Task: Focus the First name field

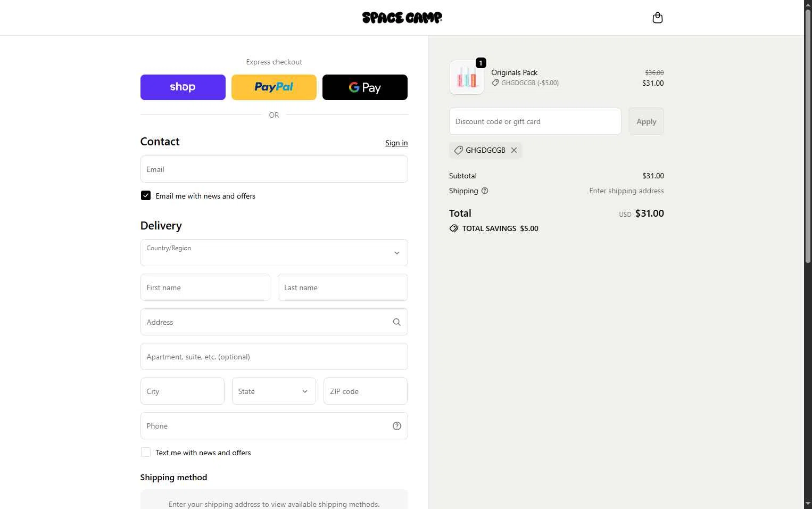Action: (205, 288)
